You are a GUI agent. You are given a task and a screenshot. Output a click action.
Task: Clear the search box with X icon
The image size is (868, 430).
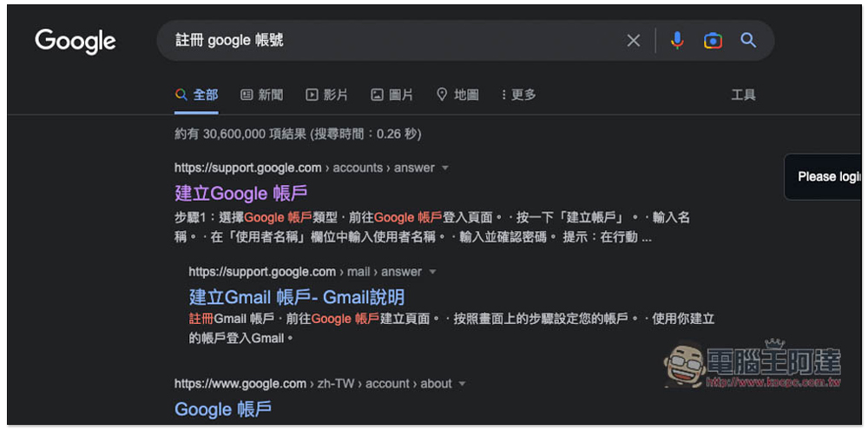pyautogui.click(x=634, y=41)
